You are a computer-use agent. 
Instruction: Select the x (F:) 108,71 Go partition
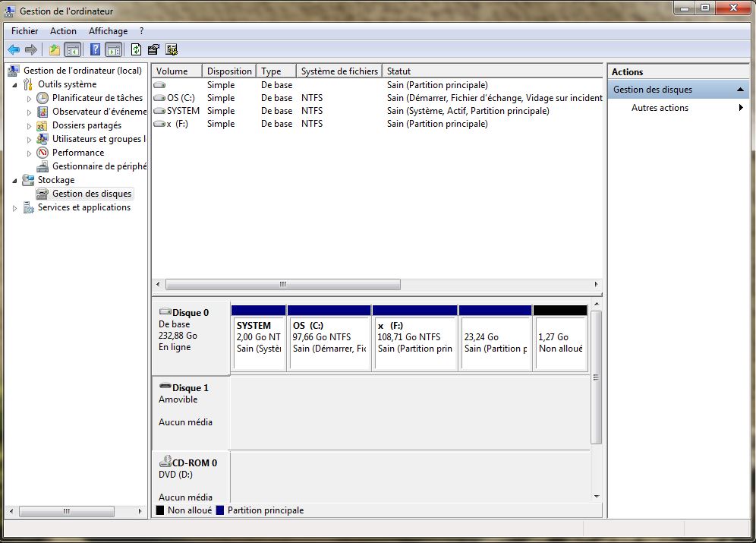point(415,337)
